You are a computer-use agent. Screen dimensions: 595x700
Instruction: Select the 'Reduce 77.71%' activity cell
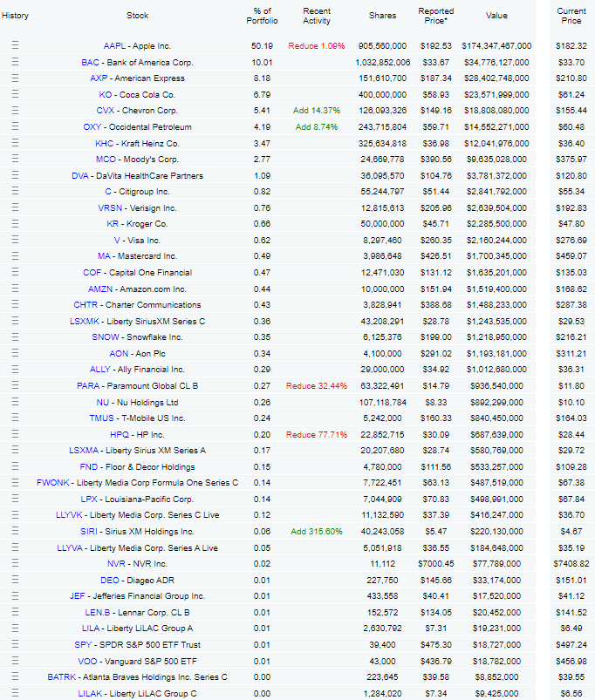[x=317, y=434]
